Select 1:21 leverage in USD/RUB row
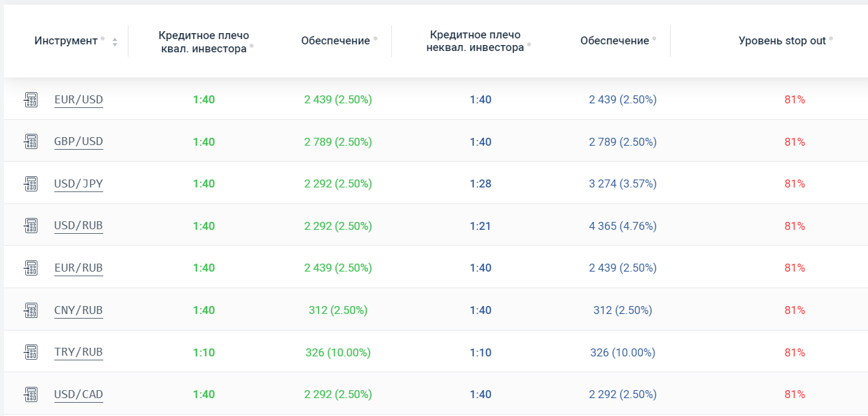The image size is (868, 416). pyautogui.click(x=481, y=226)
